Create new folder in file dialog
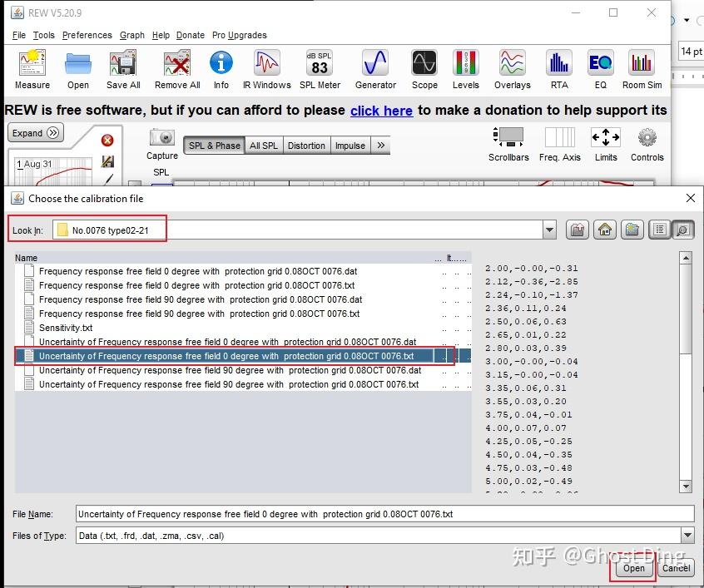704x588 pixels. tap(632, 230)
